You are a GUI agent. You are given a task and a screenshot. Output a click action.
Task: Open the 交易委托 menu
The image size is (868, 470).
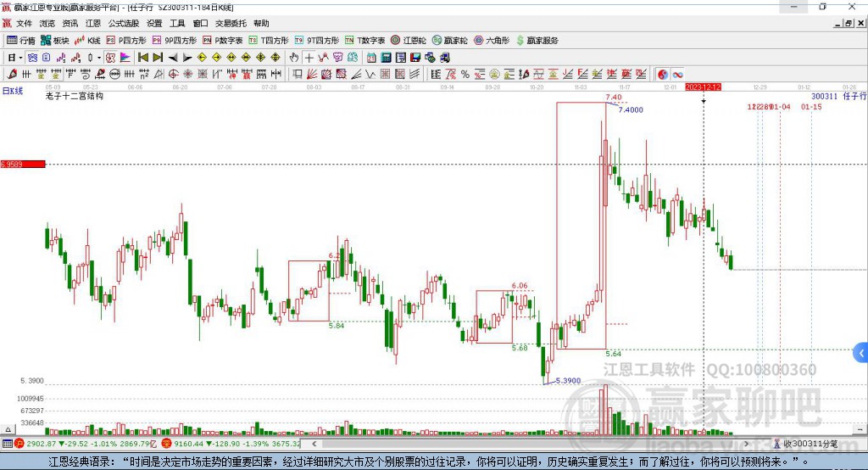231,23
